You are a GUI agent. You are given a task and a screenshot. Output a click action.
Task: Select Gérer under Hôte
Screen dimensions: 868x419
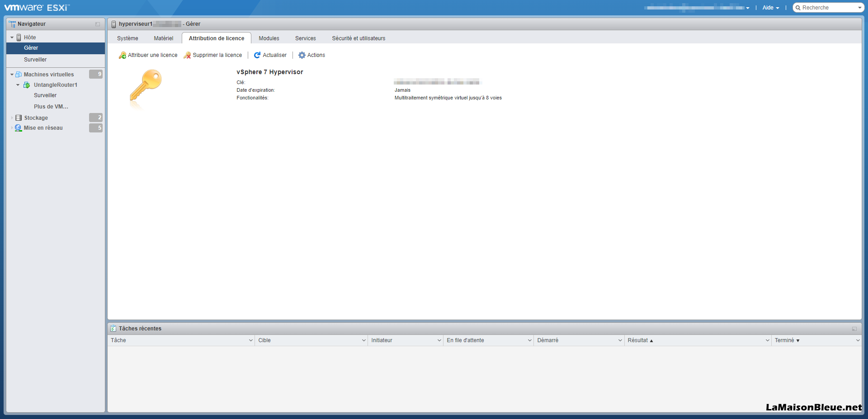tap(56, 48)
